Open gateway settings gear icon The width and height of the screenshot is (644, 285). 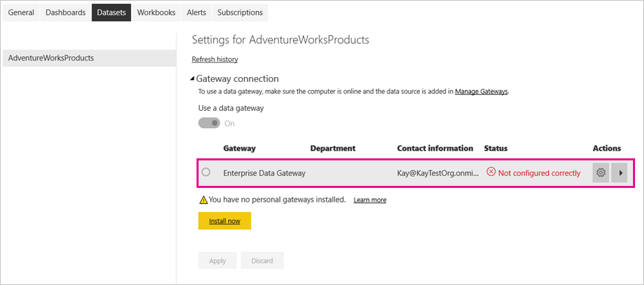point(601,173)
